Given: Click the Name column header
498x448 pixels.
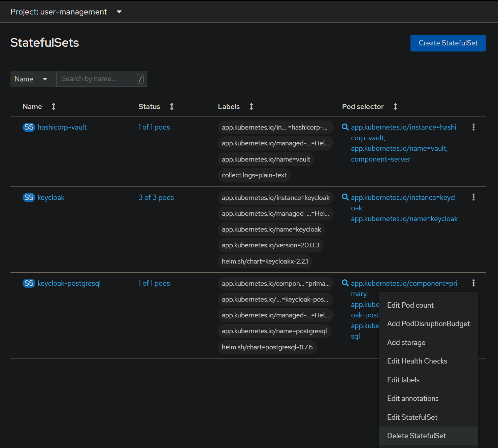Looking at the screenshot, I should coord(32,107).
